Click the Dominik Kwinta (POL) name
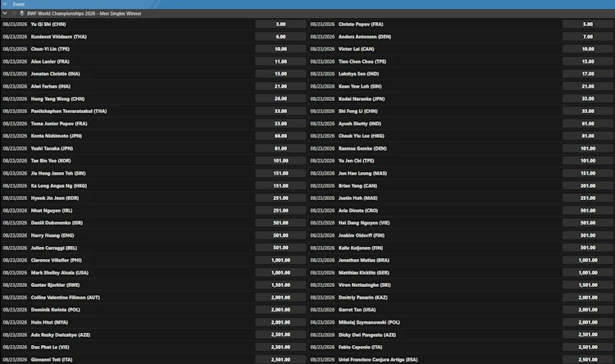615x364 pixels. point(55,310)
